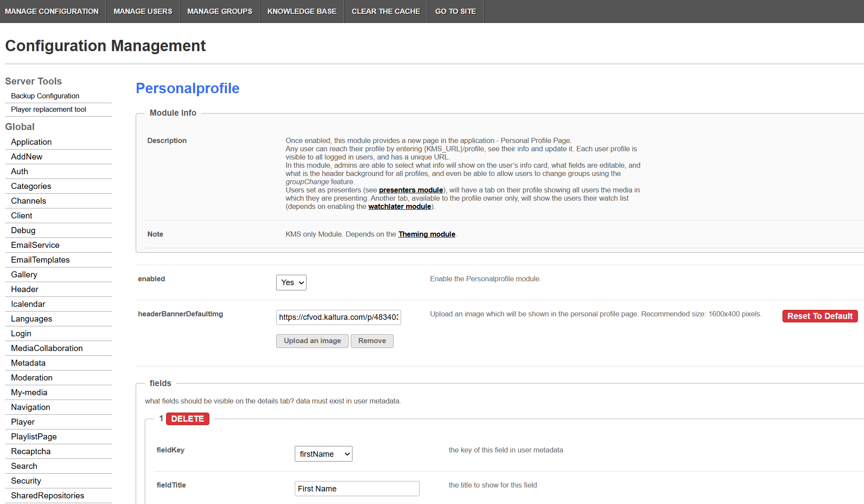Image resolution: width=864 pixels, height=504 pixels.
Task: Open the Player replacement tool
Action: [49, 109]
